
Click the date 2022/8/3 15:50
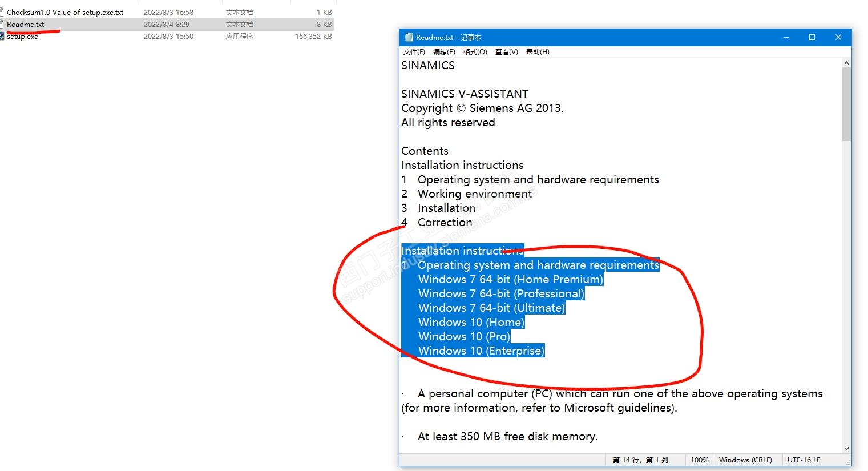coord(168,37)
